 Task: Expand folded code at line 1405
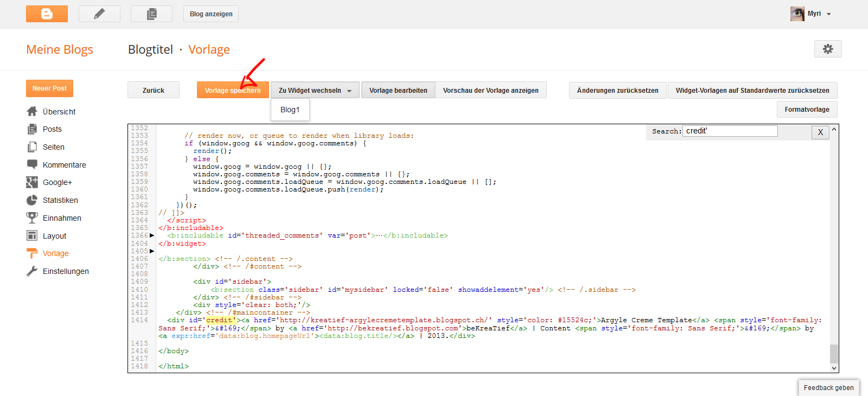click(x=152, y=251)
